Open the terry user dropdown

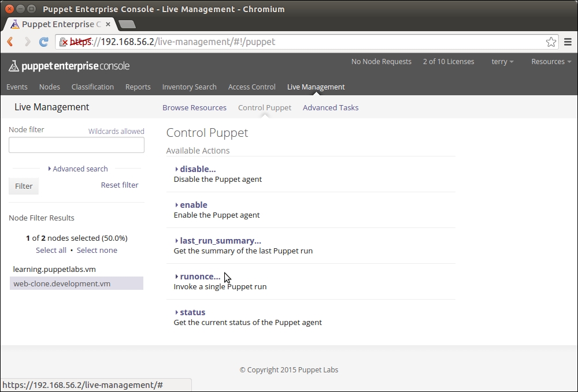coord(502,62)
